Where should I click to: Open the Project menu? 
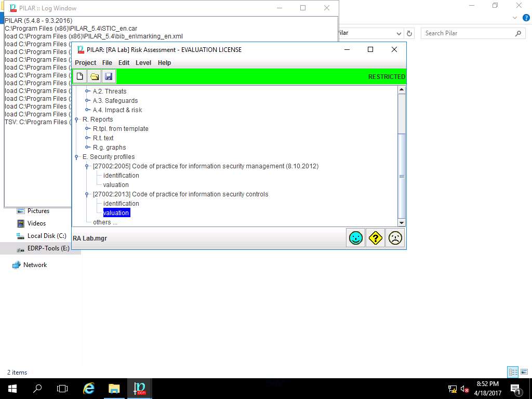tap(86, 63)
